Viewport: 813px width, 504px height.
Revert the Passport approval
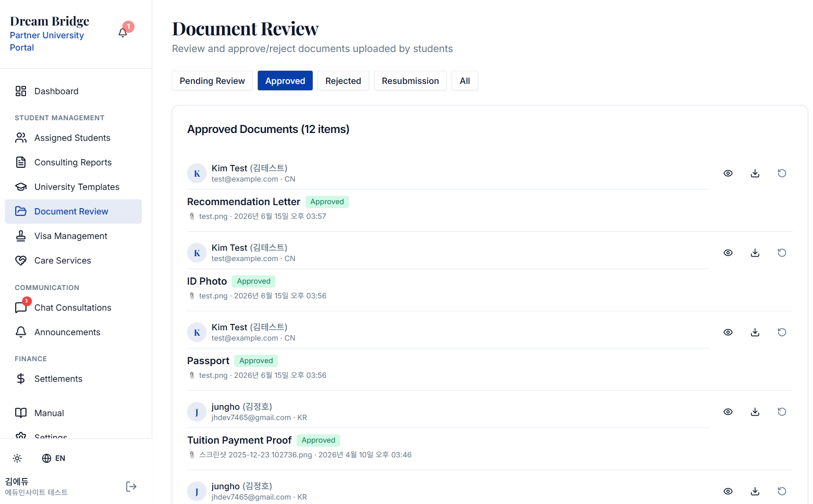pos(782,332)
